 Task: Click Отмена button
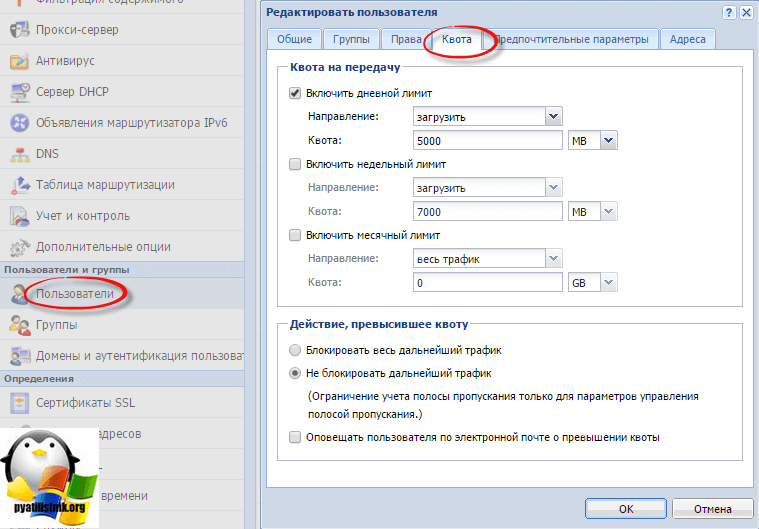pos(713,509)
